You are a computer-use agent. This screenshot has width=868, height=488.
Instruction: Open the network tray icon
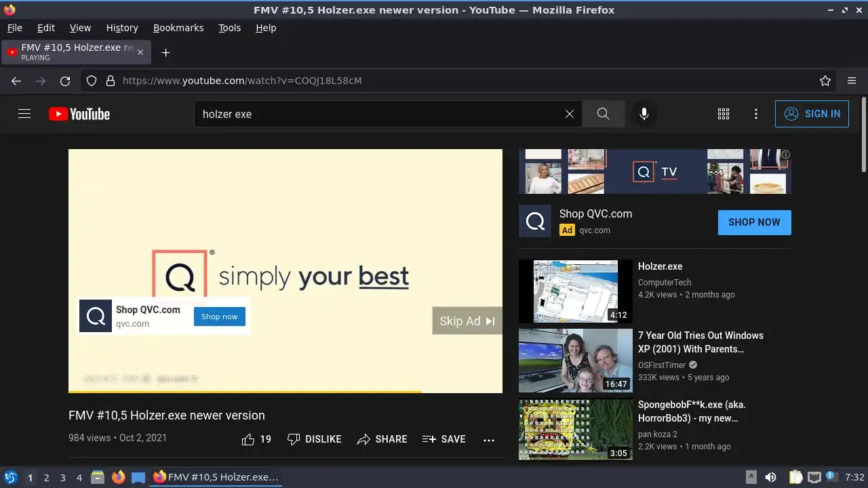[814, 477]
